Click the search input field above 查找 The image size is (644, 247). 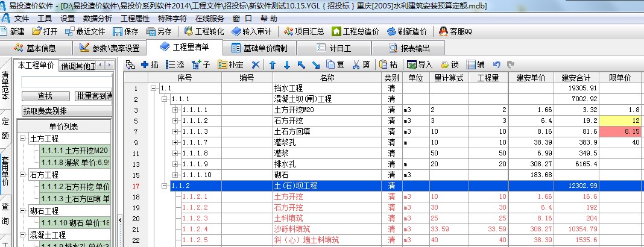click(x=66, y=81)
